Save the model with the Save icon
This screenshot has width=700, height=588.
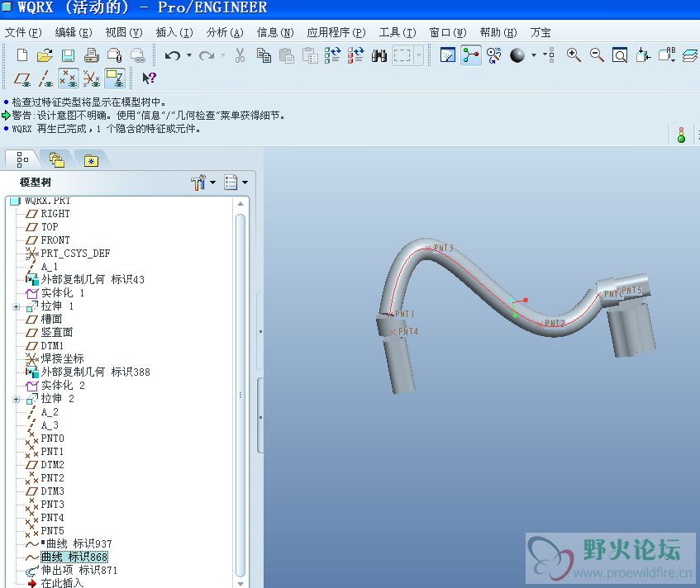[x=68, y=55]
